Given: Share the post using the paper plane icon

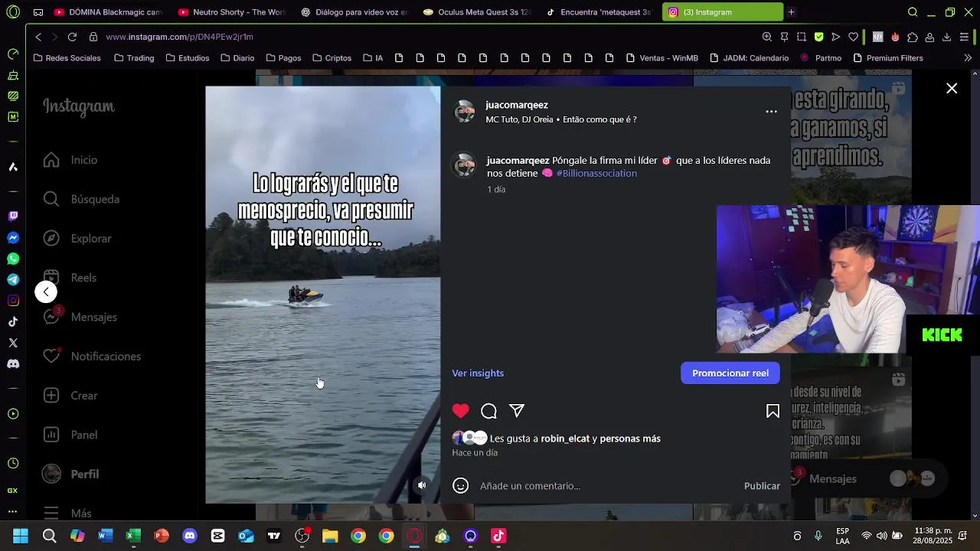Looking at the screenshot, I should [517, 411].
